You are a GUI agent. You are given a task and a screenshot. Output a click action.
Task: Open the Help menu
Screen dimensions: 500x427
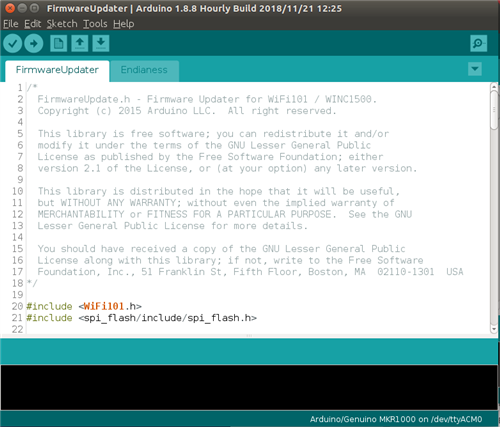tap(123, 24)
